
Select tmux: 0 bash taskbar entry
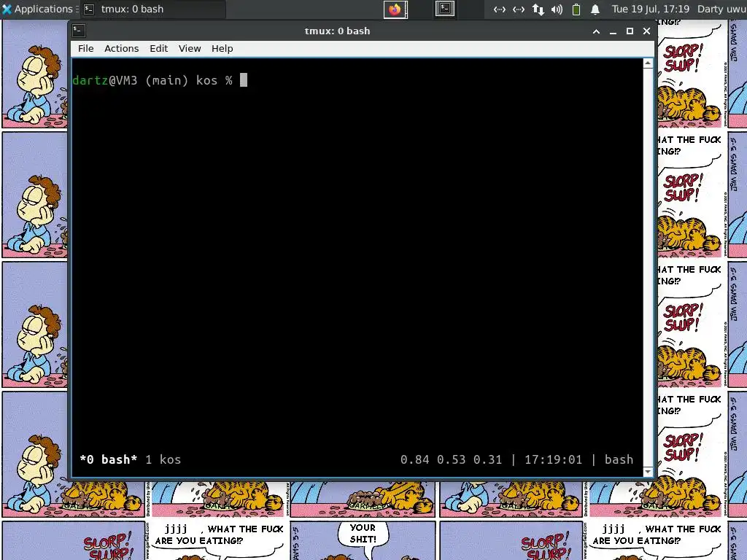click(x=153, y=9)
